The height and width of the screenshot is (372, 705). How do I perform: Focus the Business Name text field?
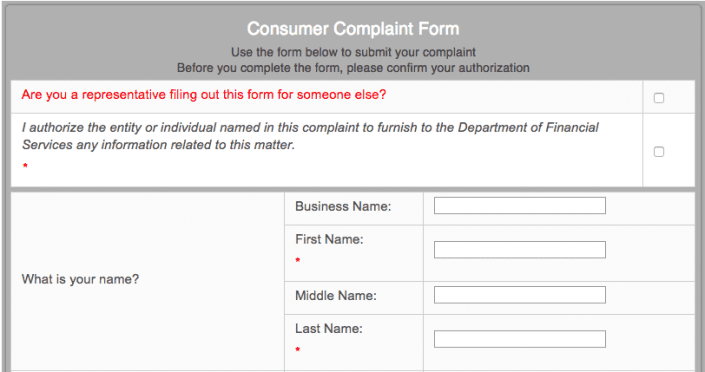click(520, 206)
